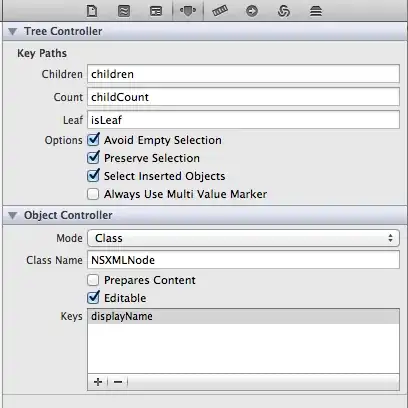Open the File inspector tab icon
408x408 pixels.
coord(92,11)
